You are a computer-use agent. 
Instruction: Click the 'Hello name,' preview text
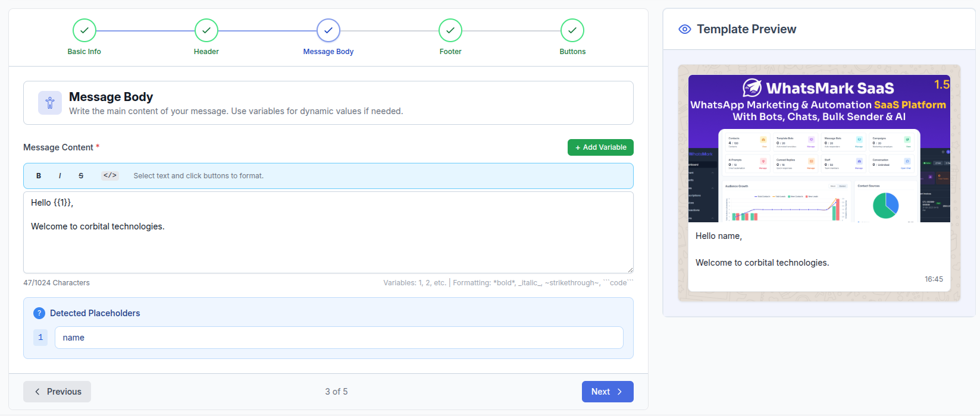(719, 236)
